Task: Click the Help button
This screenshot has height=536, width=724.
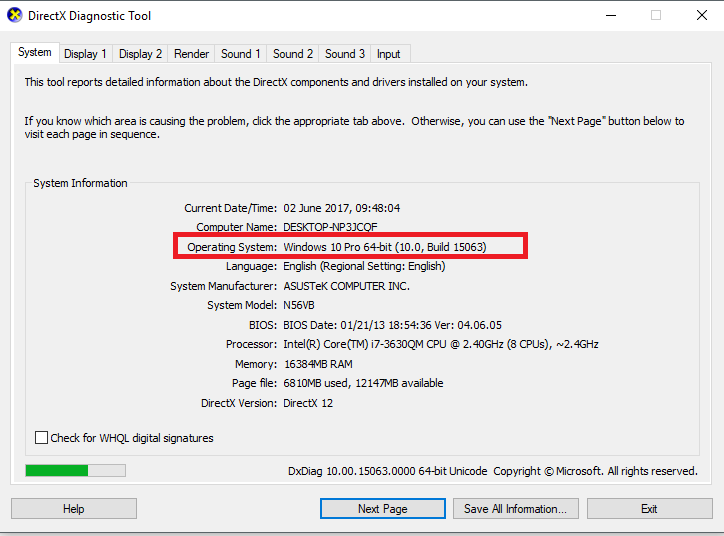Action: 74,509
